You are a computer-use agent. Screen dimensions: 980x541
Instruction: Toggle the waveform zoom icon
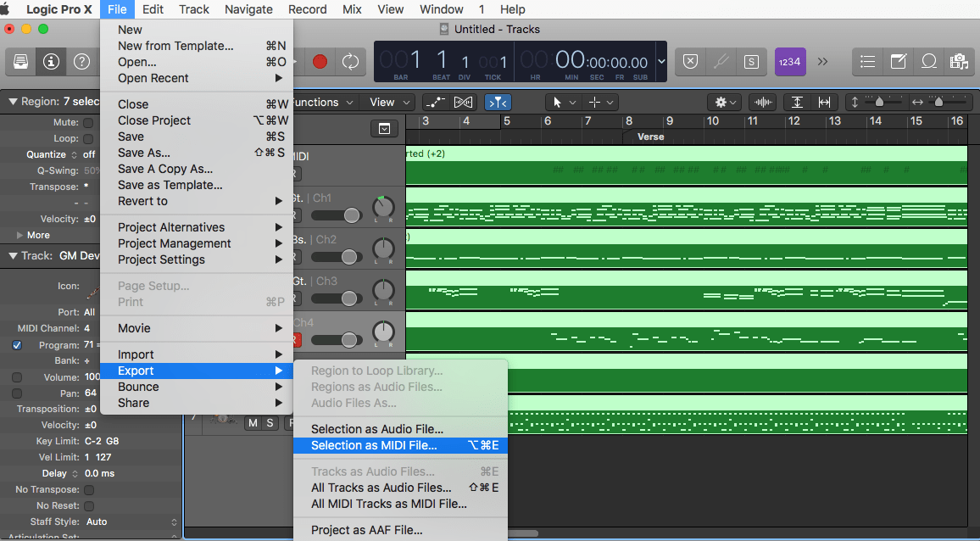click(x=763, y=102)
